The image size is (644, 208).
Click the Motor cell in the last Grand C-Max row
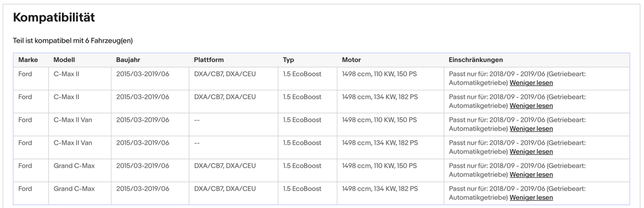tap(380, 189)
